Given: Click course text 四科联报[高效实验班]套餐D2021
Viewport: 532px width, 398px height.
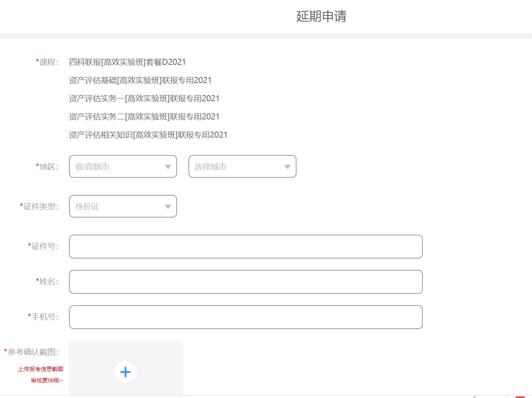Looking at the screenshot, I should click(x=127, y=62).
